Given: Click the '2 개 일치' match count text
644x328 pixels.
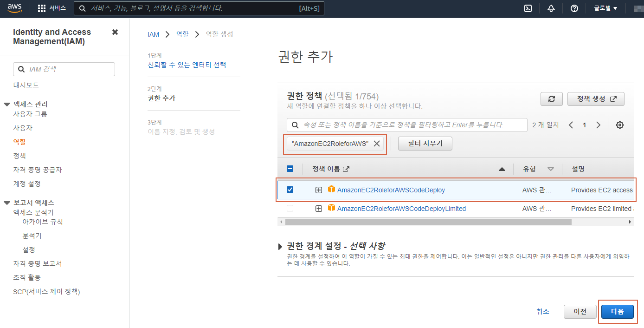Looking at the screenshot, I should point(545,125).
